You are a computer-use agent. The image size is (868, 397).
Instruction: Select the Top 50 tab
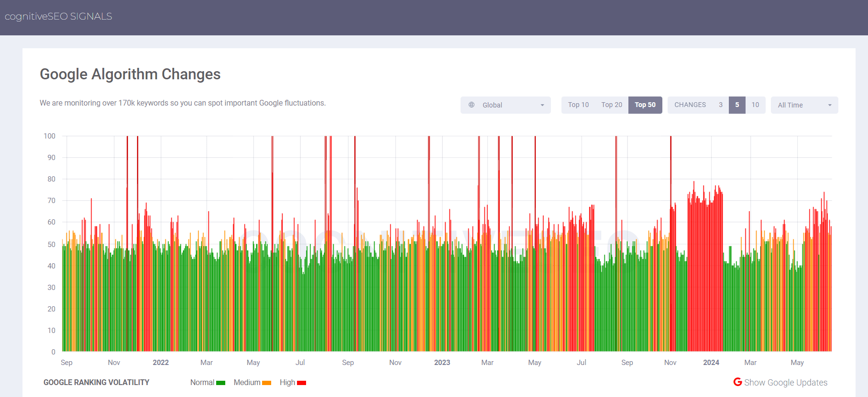645,105
